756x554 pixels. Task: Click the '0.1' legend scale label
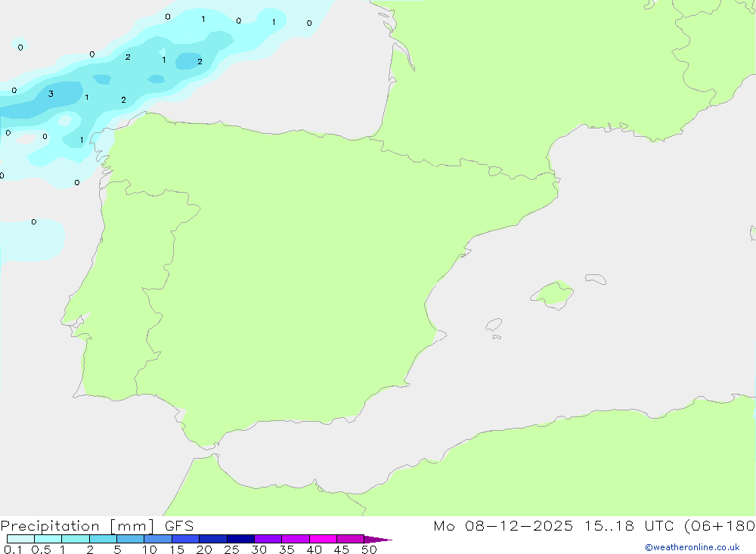pos(13,549)
